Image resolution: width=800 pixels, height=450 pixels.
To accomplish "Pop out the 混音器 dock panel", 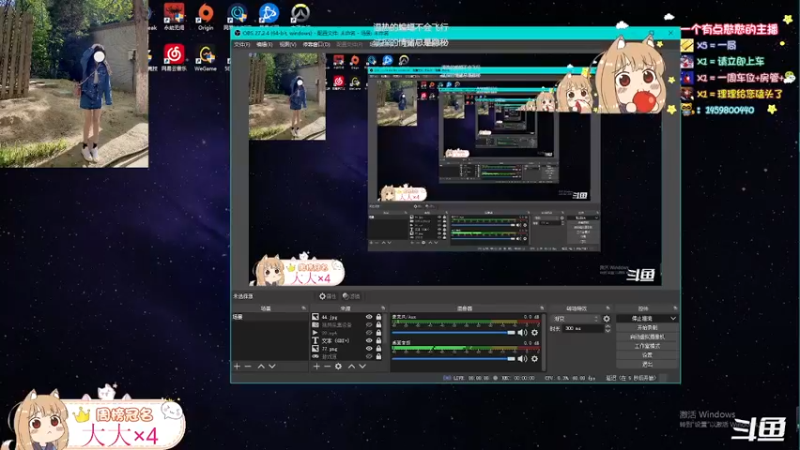I will (542, 308).
